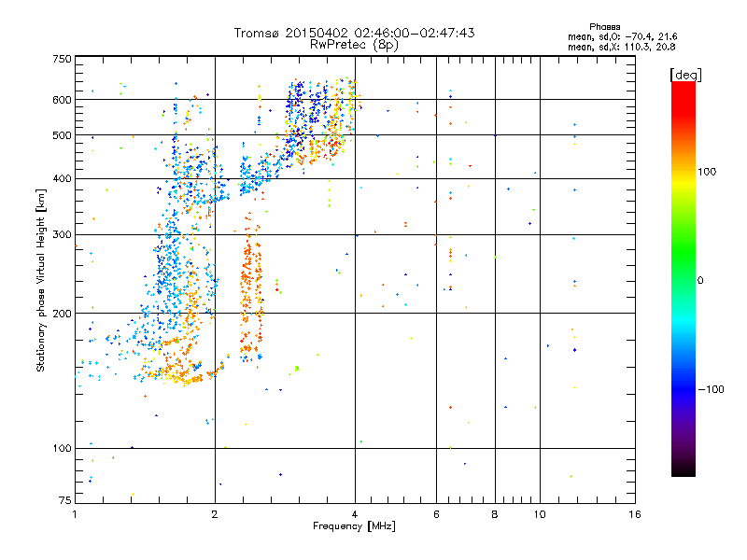Click the "RwPretec (8p)" subtitle
The image size is (747, 560).
(354, 45)
